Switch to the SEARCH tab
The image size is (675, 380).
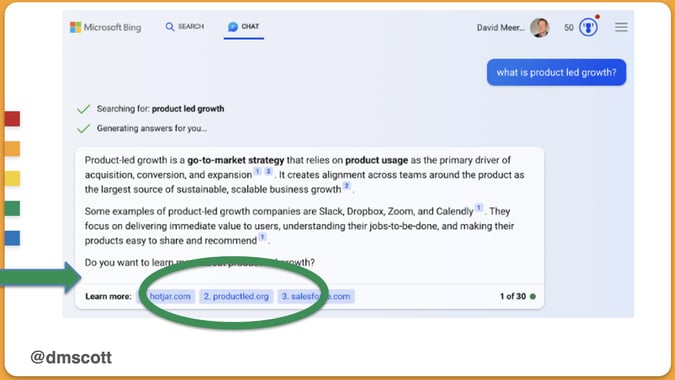(x=185, y=27)
